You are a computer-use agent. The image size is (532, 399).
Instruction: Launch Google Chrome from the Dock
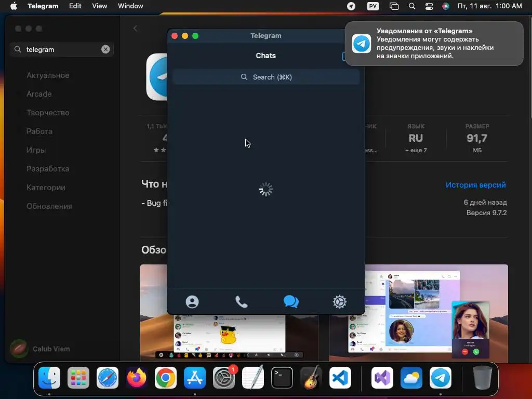tap(166, 378)
